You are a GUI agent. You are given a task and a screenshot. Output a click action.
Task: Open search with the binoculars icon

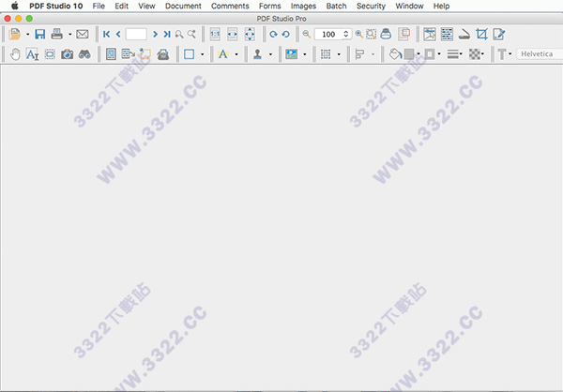click(84, 54)
